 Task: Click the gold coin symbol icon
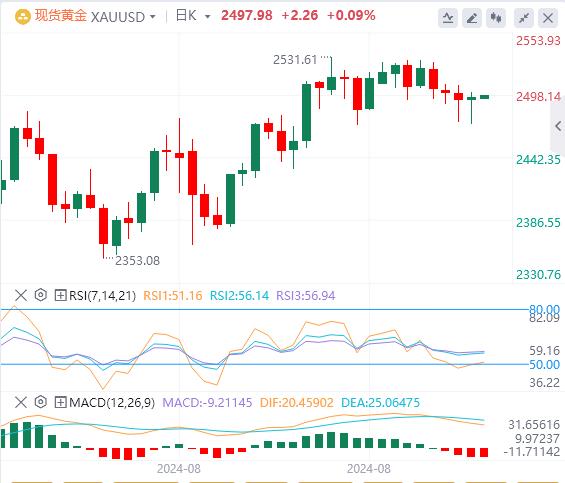[x=22, y=17]
